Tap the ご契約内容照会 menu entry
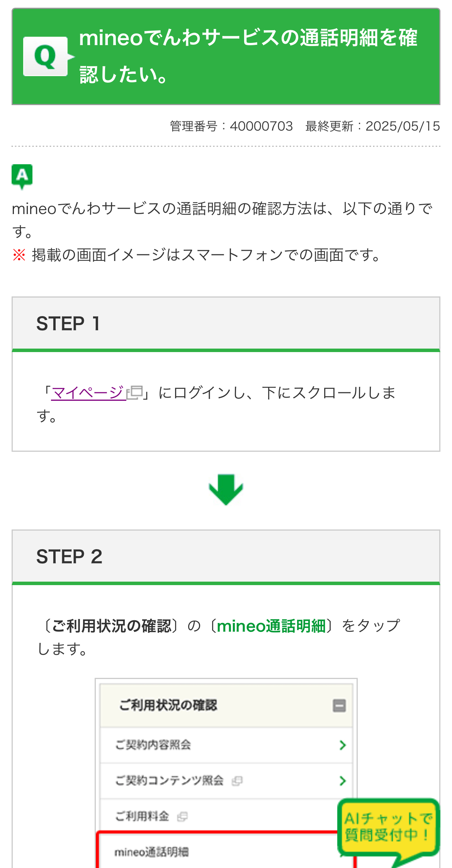 click(153, 745)
